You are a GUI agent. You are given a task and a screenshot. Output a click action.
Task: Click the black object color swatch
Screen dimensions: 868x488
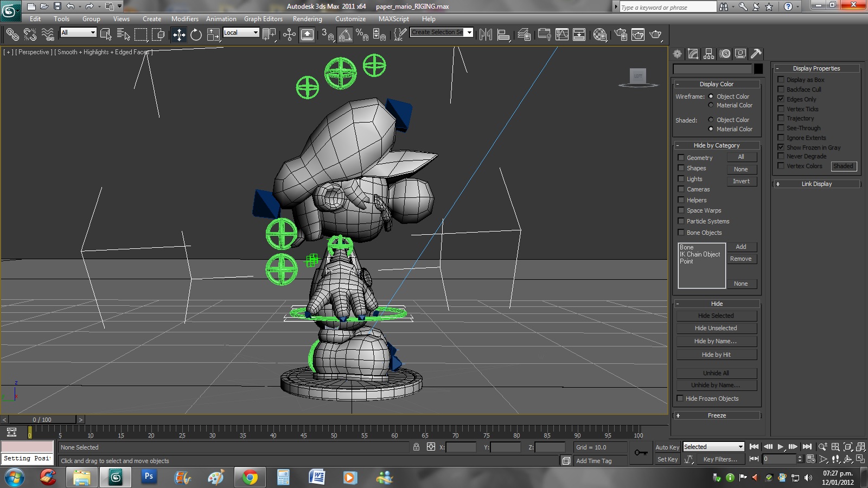click(758, 69)
